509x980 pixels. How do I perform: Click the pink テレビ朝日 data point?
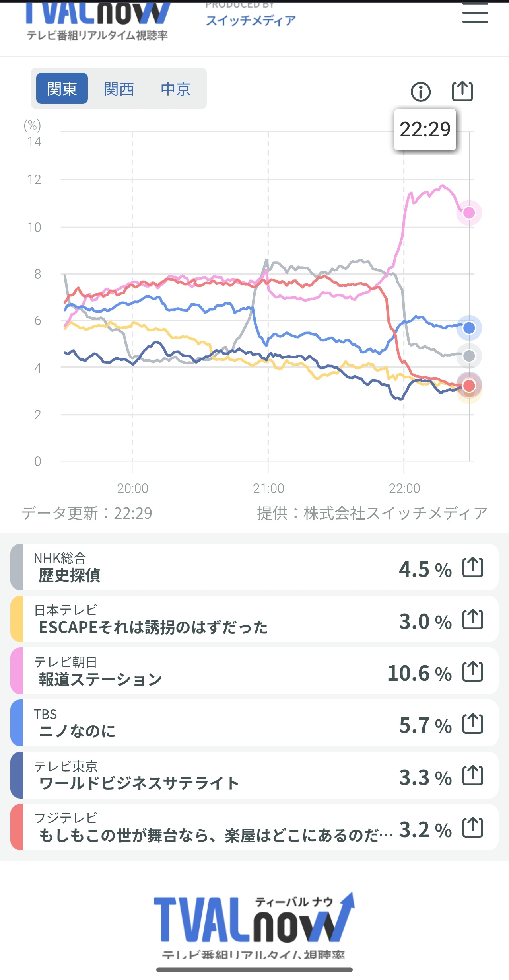pyautogui.click(x=469, y=213)
